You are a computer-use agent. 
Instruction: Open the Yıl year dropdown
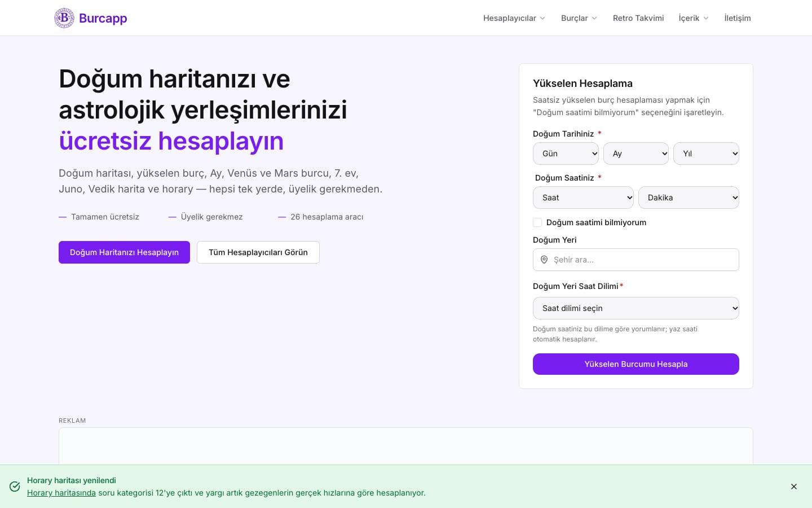coord(706,154)
